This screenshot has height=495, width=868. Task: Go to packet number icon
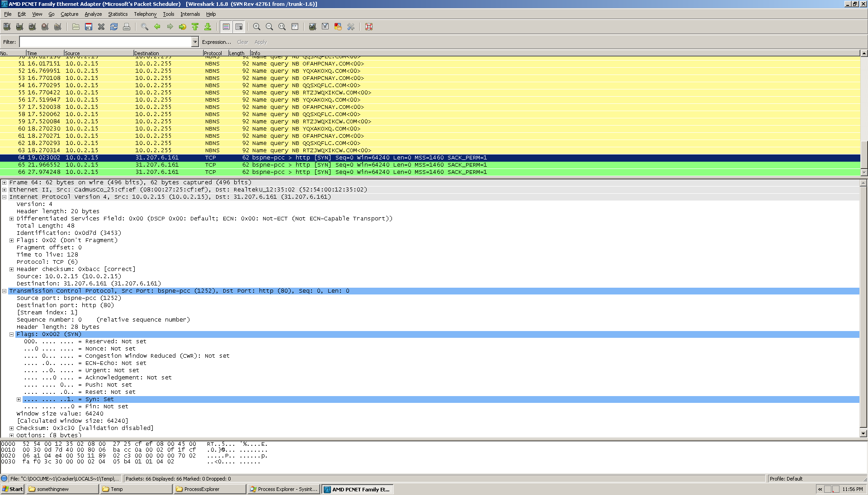tap(183, 27)
